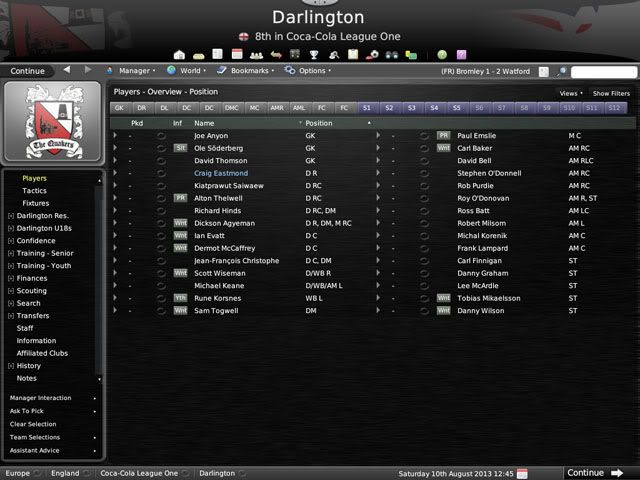
Task: Click the green screens icon
Action: 411,55
